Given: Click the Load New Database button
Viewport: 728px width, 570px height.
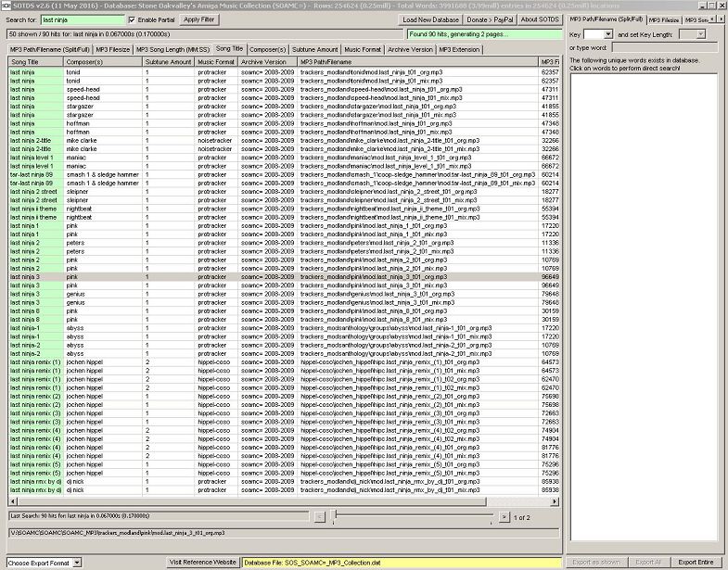Looking at the screenshot, I should 431,19.
